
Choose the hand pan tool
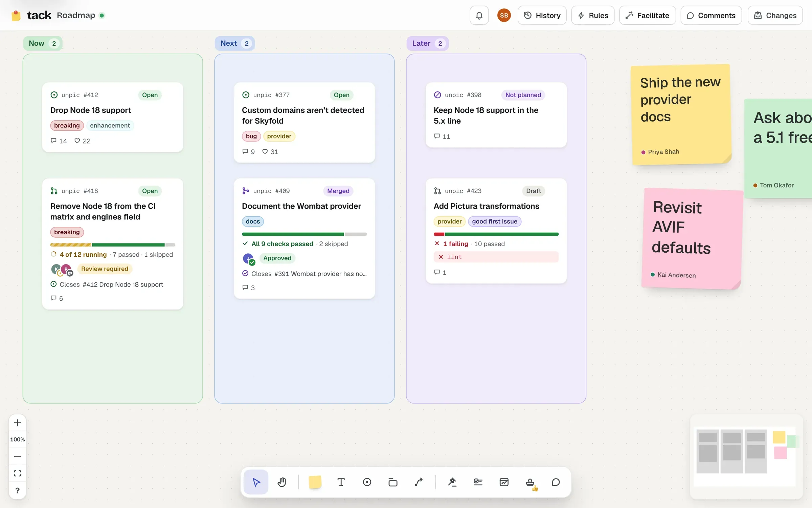282,482
